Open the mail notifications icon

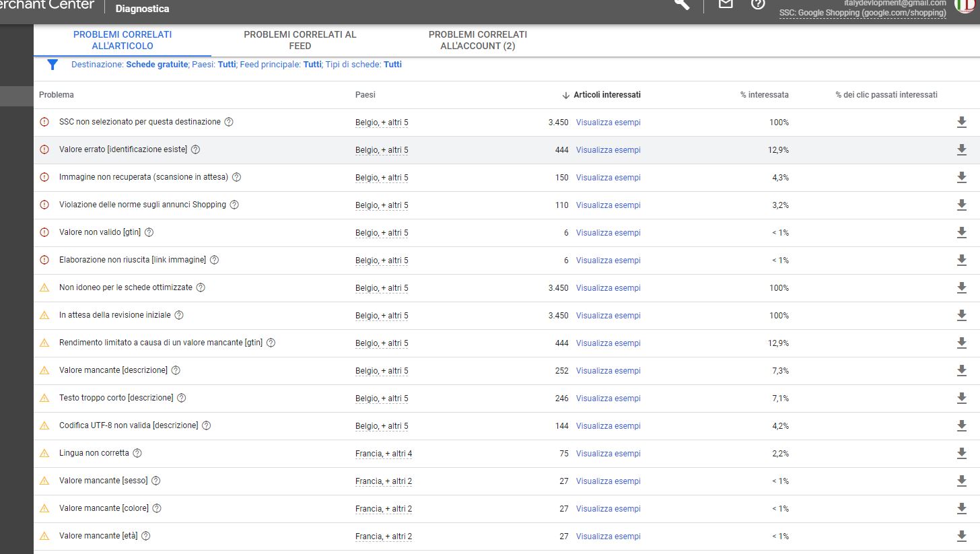(x=725, y=4)
